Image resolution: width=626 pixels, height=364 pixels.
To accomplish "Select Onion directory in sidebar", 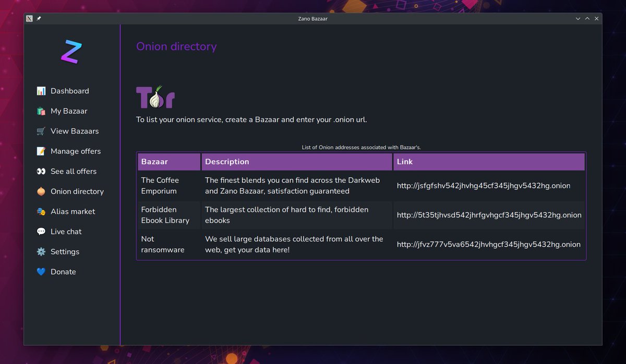I will [77, 191].
